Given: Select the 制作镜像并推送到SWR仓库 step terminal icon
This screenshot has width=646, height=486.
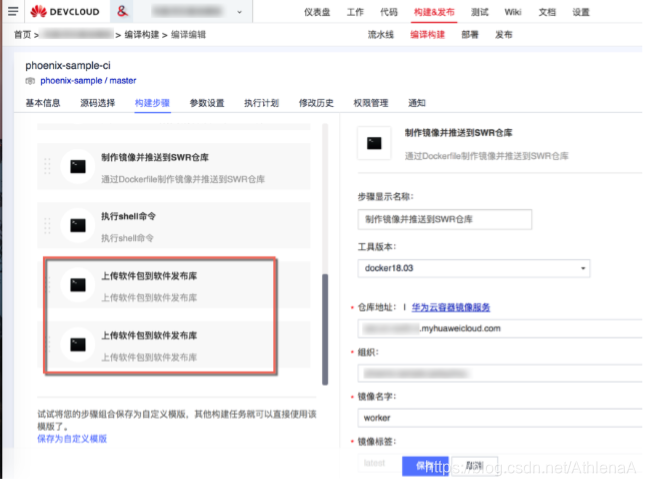Looking at the screenshot, I should click(77, 166).
